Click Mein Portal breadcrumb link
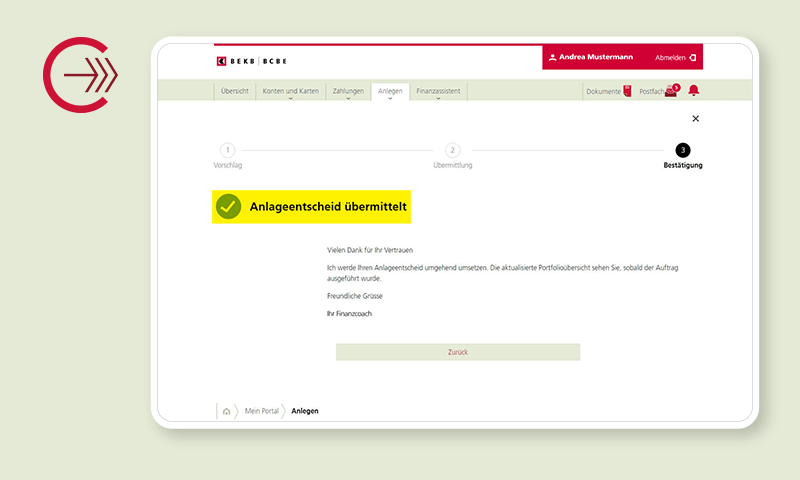The image size is (800, 480). click(x=262, y=411)
